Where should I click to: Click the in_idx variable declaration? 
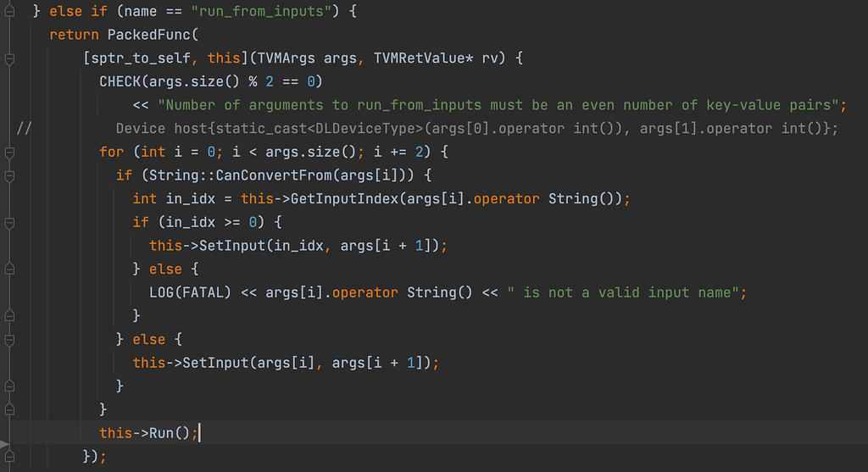click(x=190, y=199)
